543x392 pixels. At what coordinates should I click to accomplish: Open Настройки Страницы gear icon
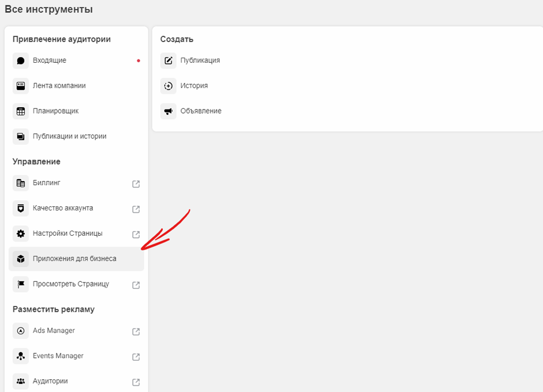[x=21, y=233]
